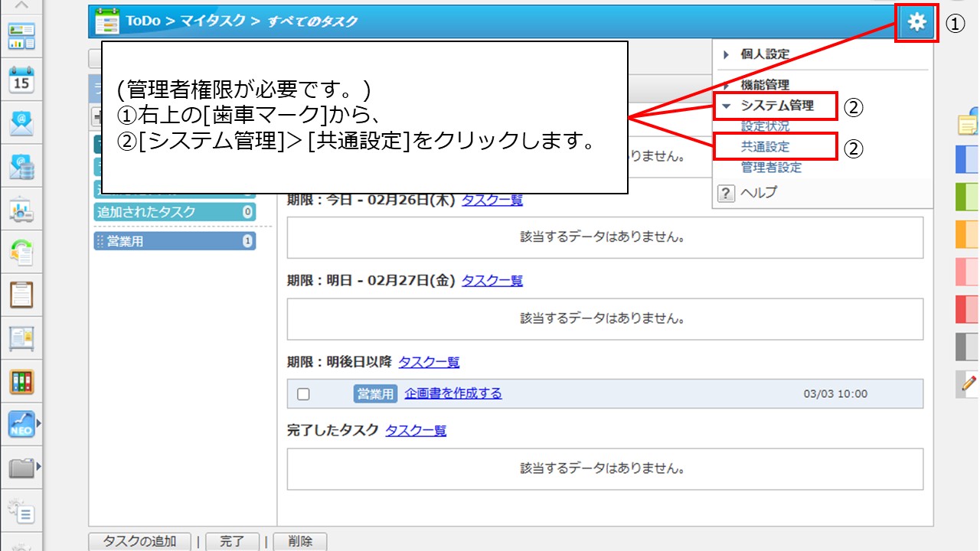This screenshot has width=980, height=551.
Task: Open the portal icon in sidebar
Action: (21, 36)
